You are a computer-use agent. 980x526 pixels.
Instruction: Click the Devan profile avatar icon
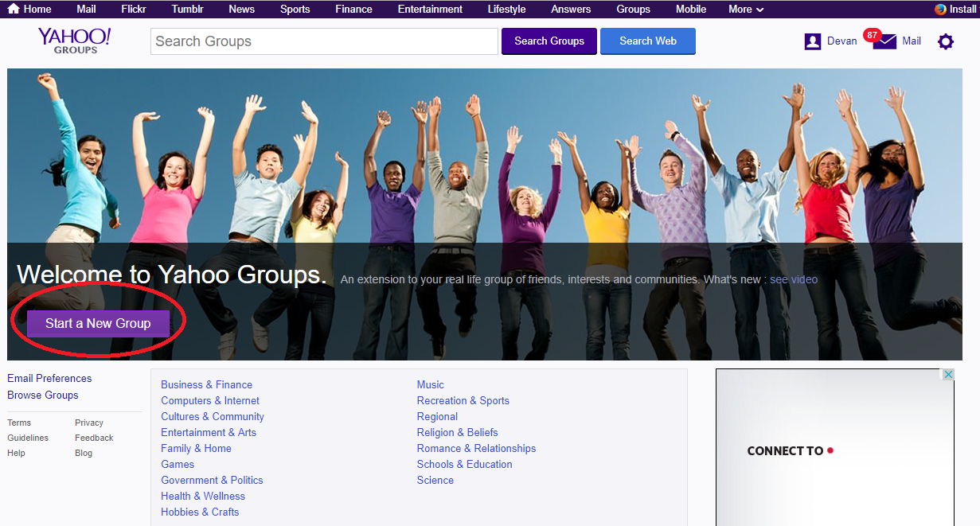(813, 41)
